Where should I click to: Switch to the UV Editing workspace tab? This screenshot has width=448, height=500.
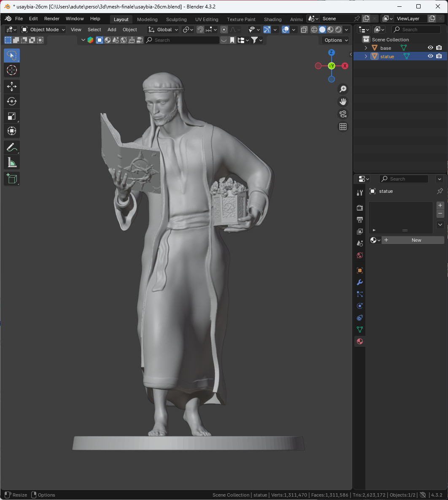207,19
